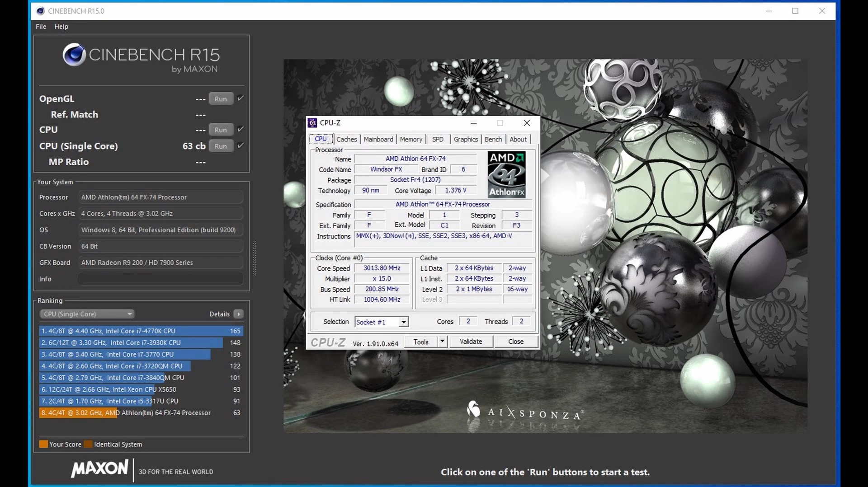Open the File menu
The width and height of the screenshot is (868, 487).
41,26
